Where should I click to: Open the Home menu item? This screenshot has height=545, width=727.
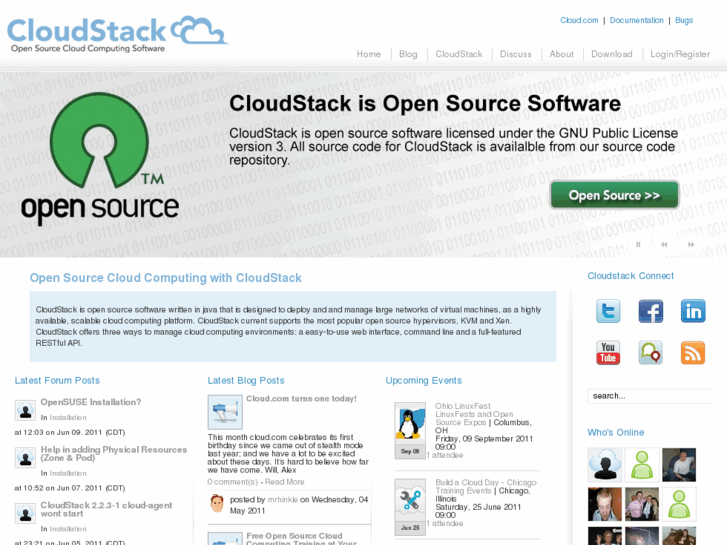coord(369,54)
